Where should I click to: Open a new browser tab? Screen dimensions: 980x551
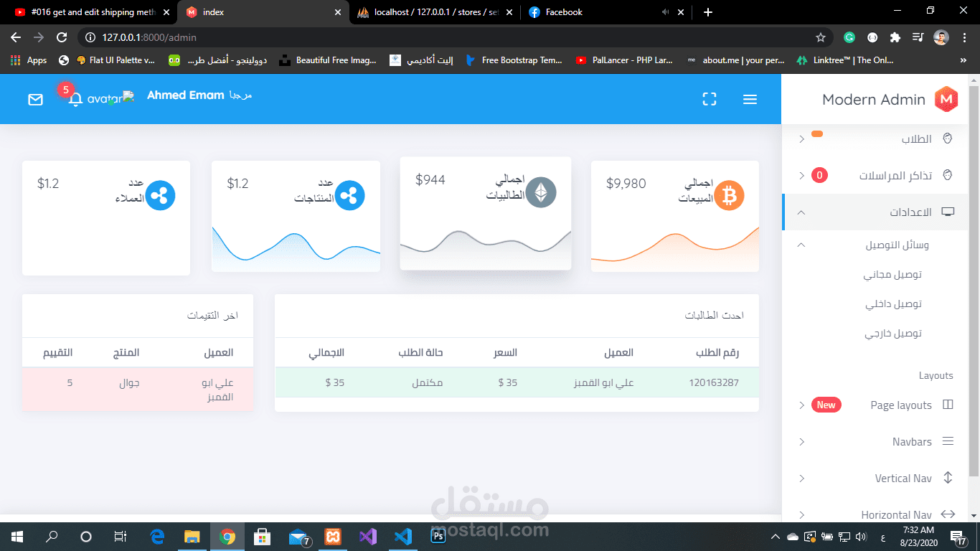pyautogui.click(x=708, y=12)
